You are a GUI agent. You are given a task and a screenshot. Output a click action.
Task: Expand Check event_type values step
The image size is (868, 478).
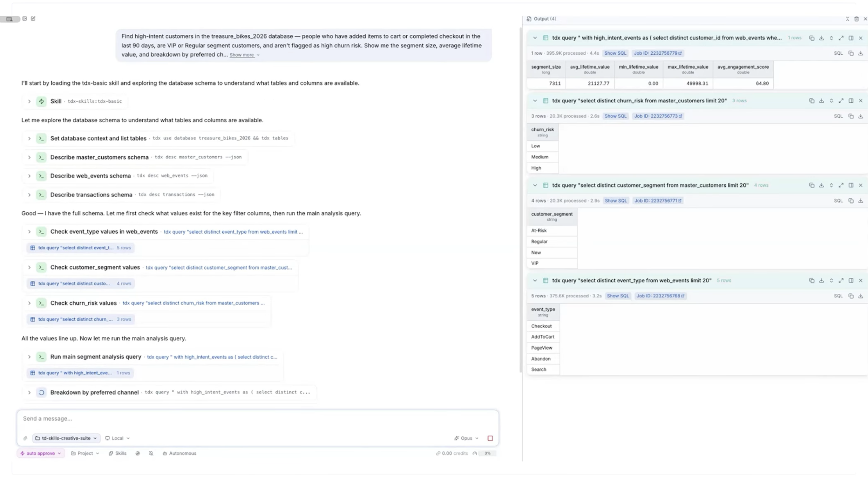click(x=29, y=232)
